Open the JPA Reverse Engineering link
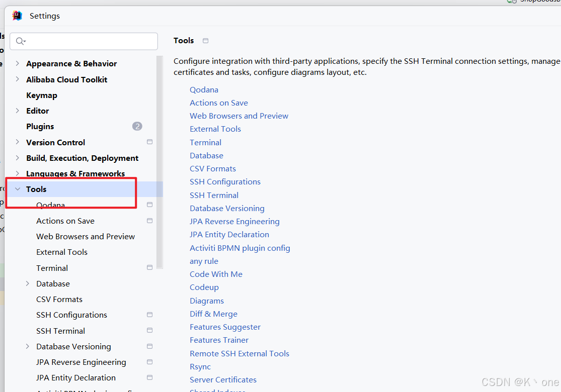 tap(234, 222)
